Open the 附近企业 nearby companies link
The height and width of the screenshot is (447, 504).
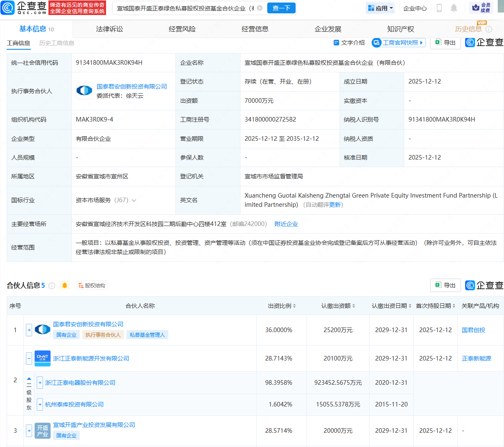point(286,224)
